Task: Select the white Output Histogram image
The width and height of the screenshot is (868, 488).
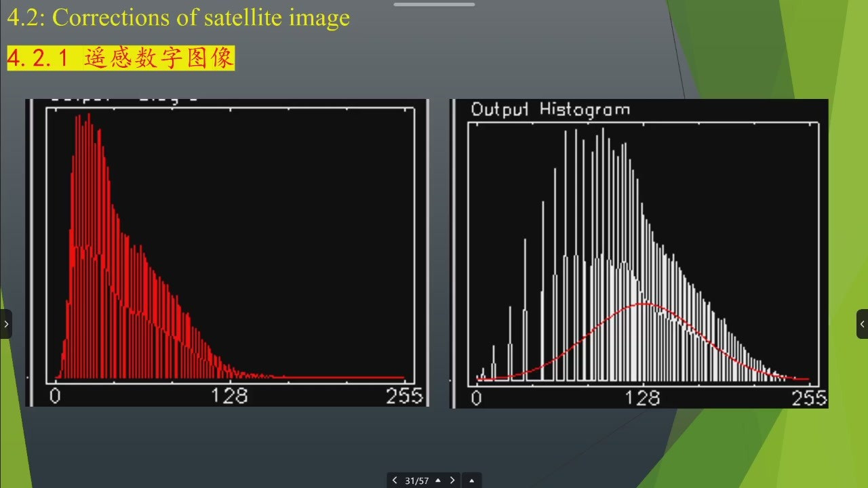Action: point(639,253)
